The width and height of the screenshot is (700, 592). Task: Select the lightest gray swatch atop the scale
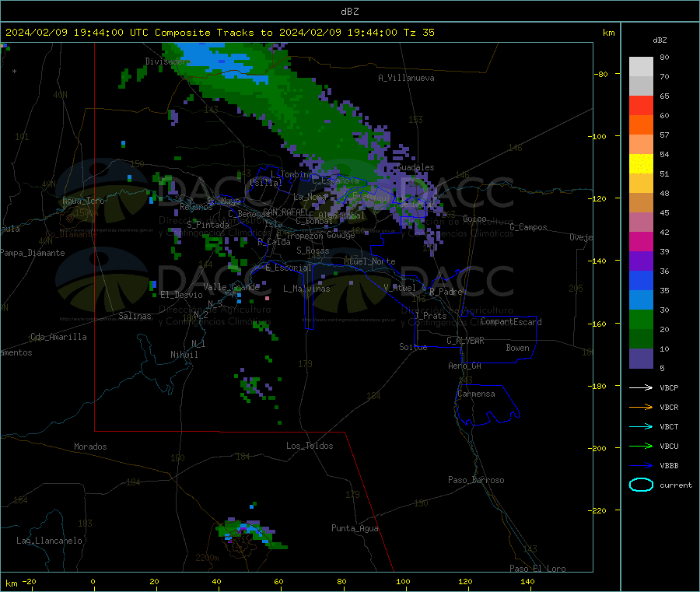pyautogui.click(x=641, y=67)
